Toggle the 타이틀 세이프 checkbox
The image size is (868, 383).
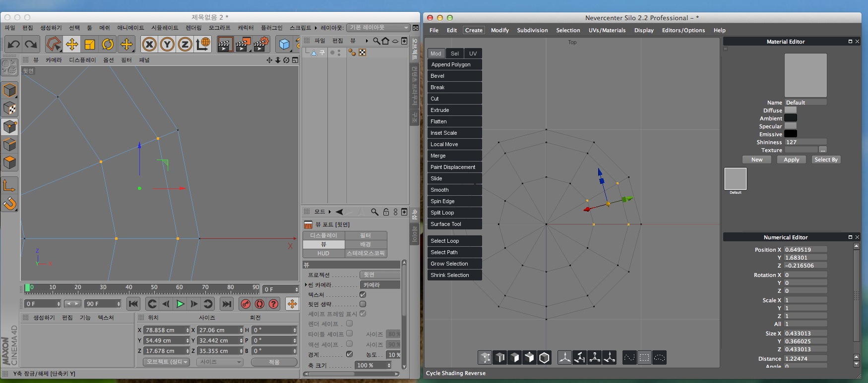point(349,334)
